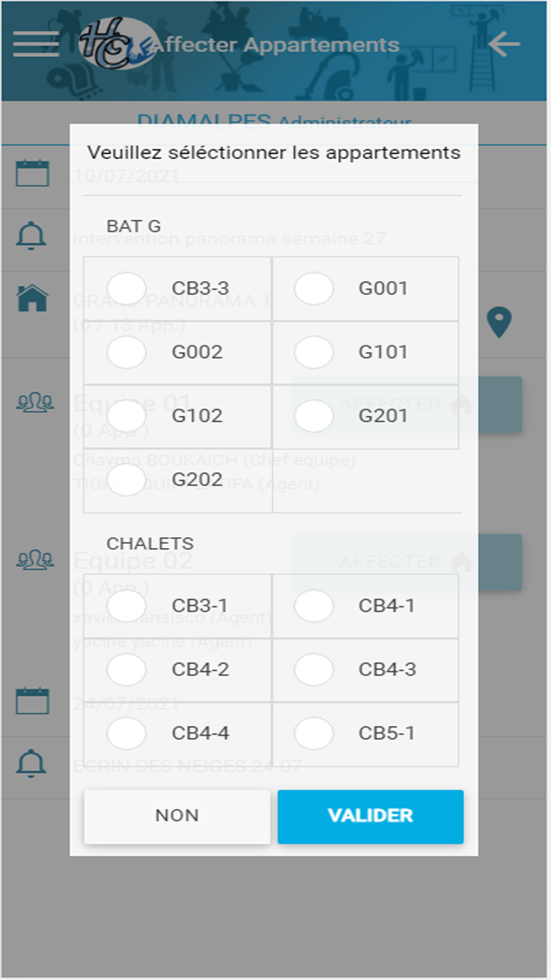
Task: Click the lower calendar icon near 24/07/2021
Action: click(x=33, y=701)
